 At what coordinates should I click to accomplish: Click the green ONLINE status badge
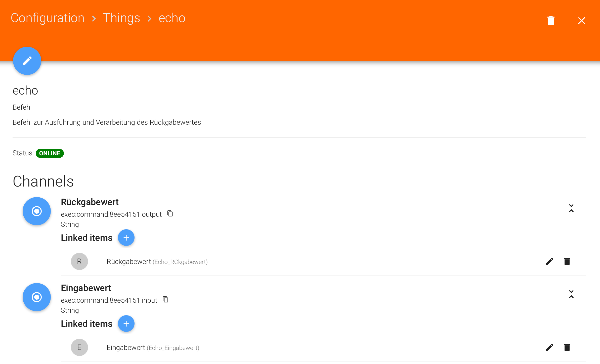pyautogui.click(x=50, y=153)
